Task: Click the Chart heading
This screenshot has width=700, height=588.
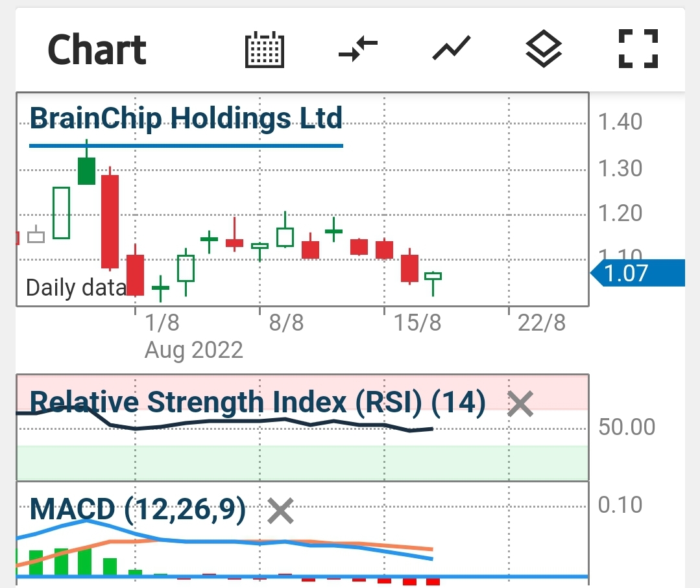Action: (x=97, y=49)
